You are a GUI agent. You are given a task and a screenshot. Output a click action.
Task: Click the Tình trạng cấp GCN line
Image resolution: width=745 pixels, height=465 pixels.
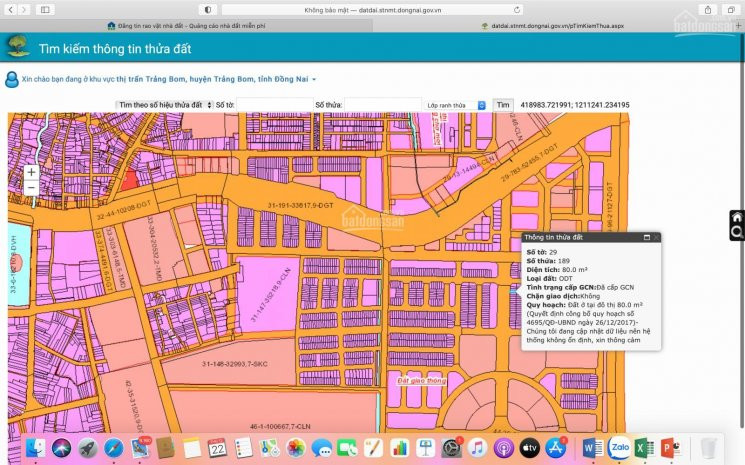pyautogui.click(x=580, y=287)
